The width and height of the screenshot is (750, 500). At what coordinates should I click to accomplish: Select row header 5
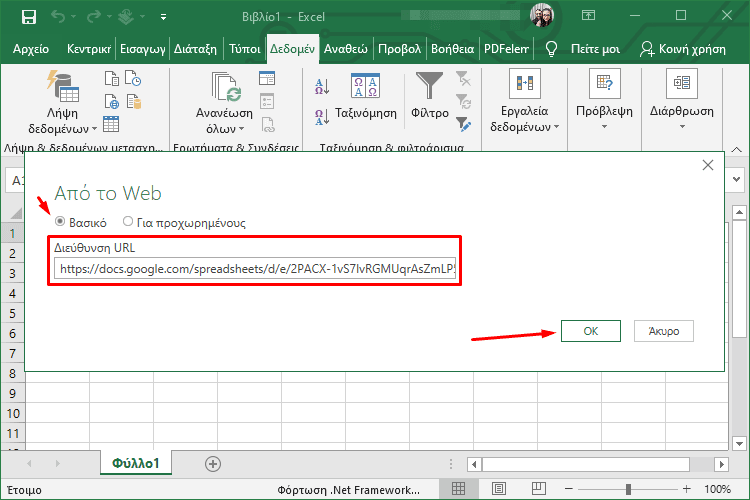pyautogui.click(x=12, y=313)
